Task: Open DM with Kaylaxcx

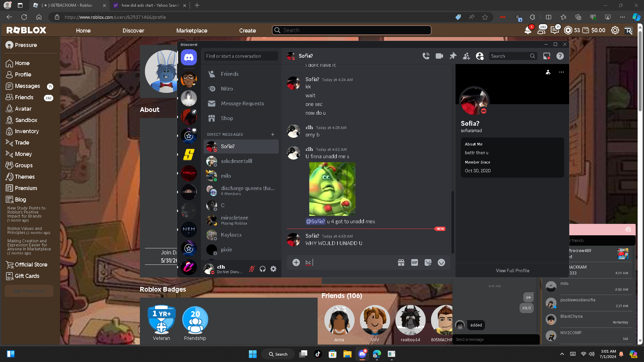Action: point(241,235)
